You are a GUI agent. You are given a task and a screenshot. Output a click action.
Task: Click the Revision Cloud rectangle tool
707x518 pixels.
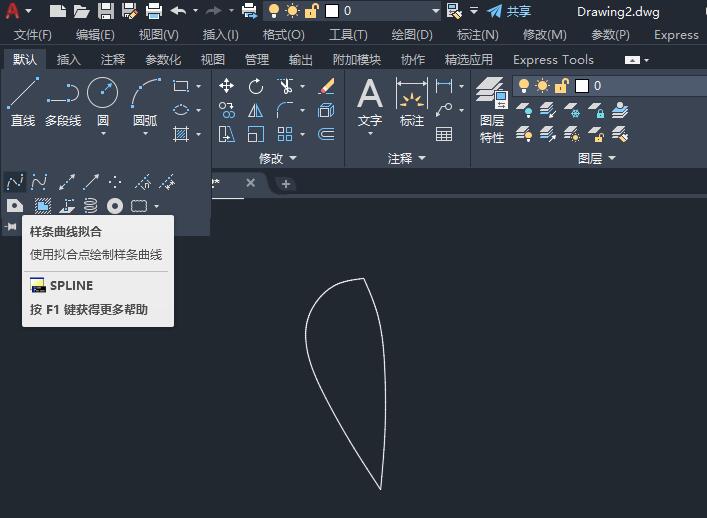[x=139, y=206]
